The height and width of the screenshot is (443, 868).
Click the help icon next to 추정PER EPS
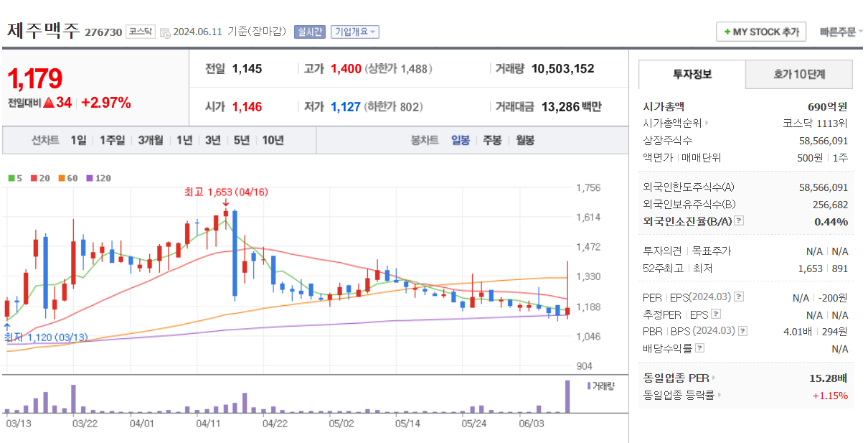coord(715,314)
